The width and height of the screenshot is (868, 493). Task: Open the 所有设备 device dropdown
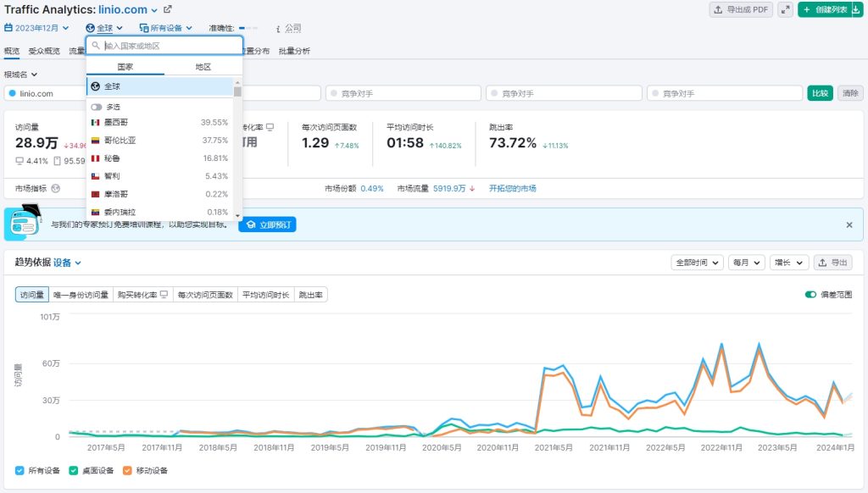(x=166, y=28)
